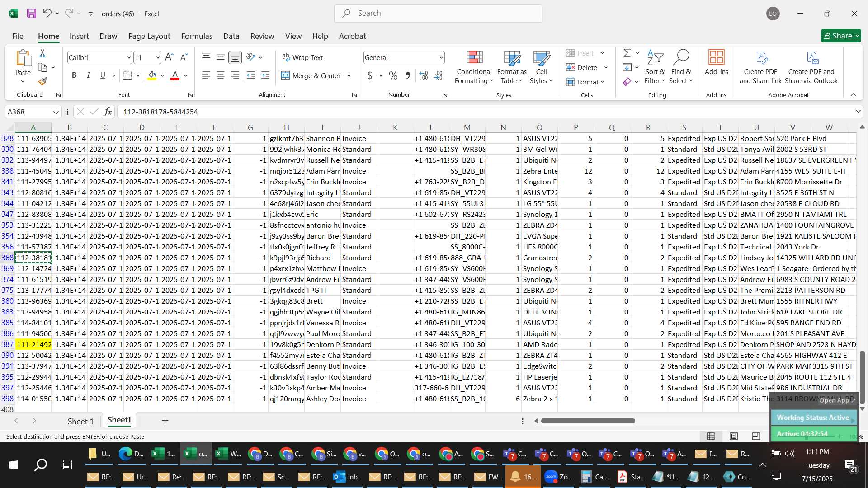868x488 pixels.
Task: Set Bottom Align vertical alignment
Action: click(x=235, y=57)
